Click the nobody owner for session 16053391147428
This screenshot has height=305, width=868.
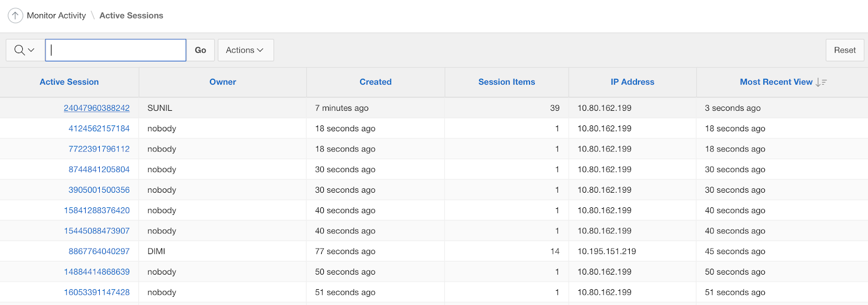(162, 292)
